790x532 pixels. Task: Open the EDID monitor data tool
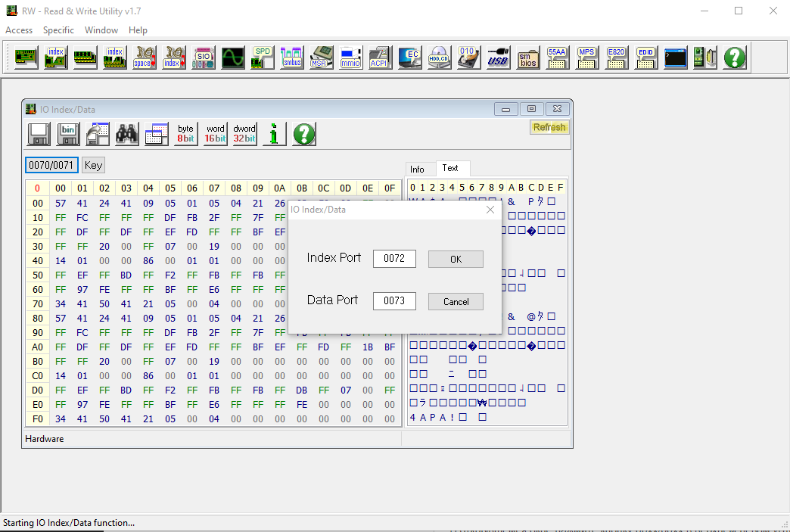tap(645, 58)
